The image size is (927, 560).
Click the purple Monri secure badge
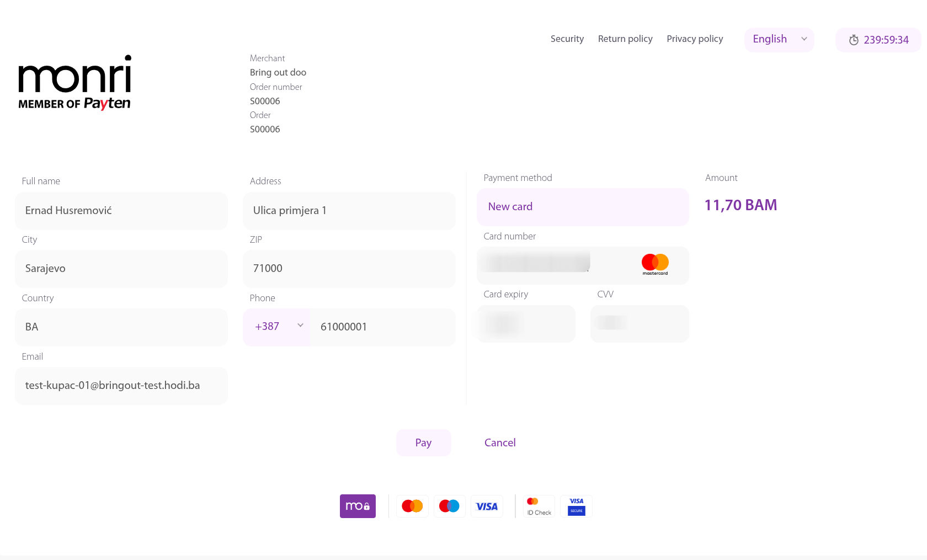358,506
